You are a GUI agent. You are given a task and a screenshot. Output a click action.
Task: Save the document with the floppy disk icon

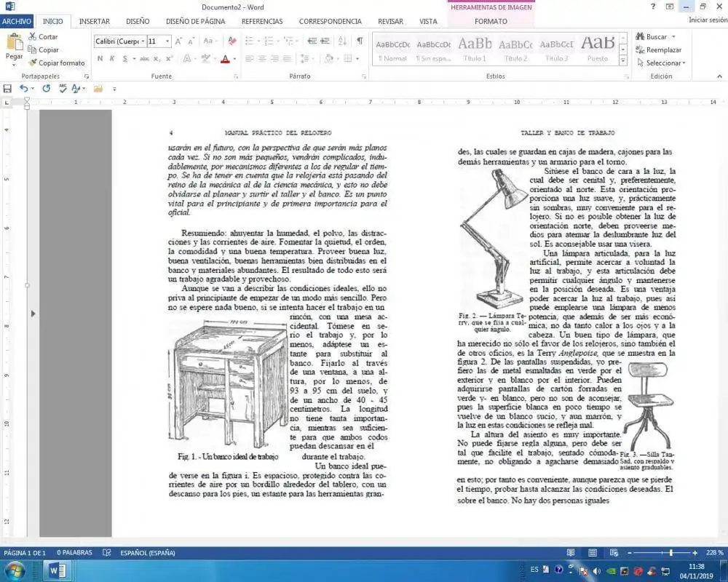point(7,89)
